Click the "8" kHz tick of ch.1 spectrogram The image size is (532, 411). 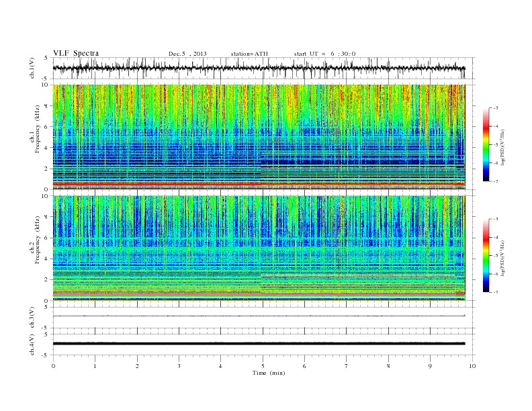(x=46, y=106)
